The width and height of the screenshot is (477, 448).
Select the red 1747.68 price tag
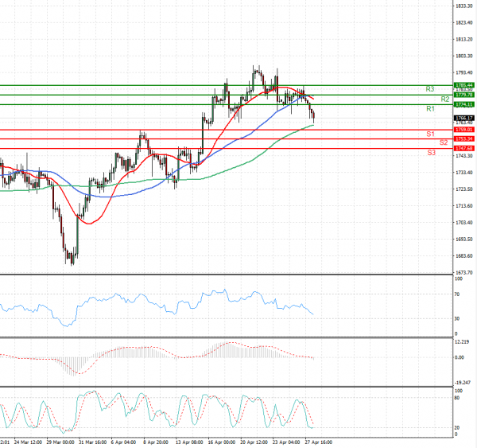pos(464,148)
